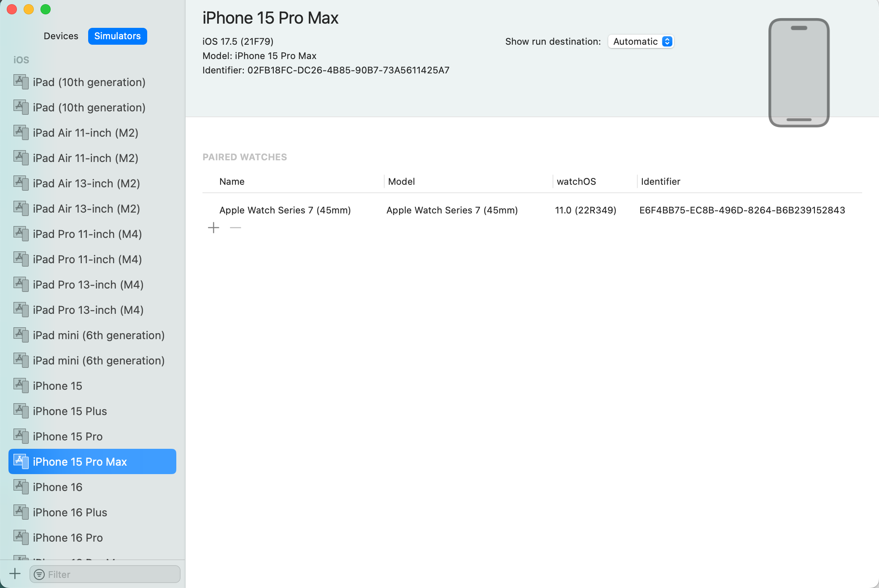This screenshot has width=879, height=588.
Task: Select the Simulators tab
Action: (x=117, y=36)
